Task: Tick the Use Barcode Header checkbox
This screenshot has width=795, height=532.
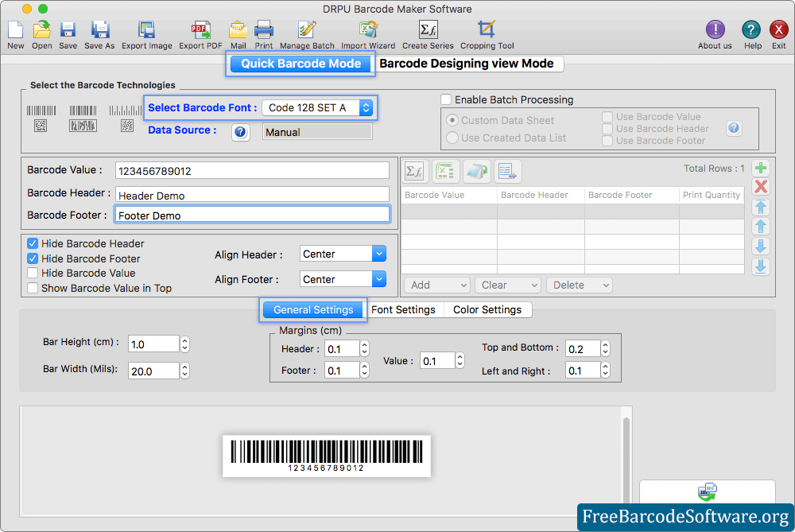Action: point(607,129)
